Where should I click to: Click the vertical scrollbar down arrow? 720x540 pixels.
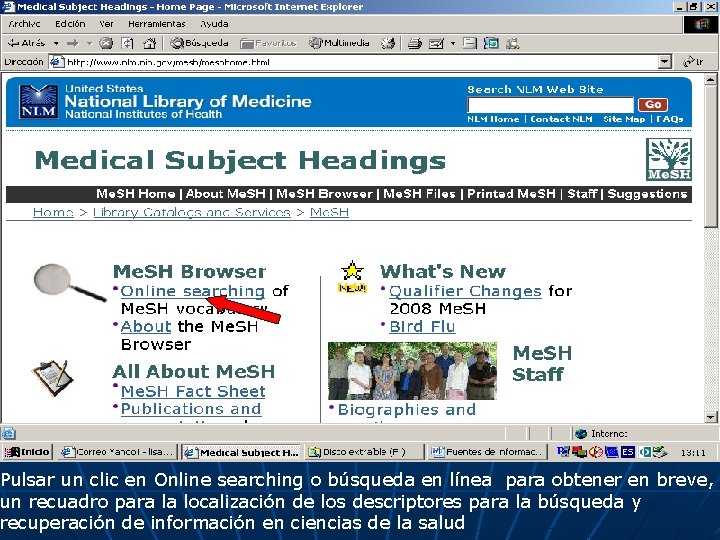[x=710, y=417]
